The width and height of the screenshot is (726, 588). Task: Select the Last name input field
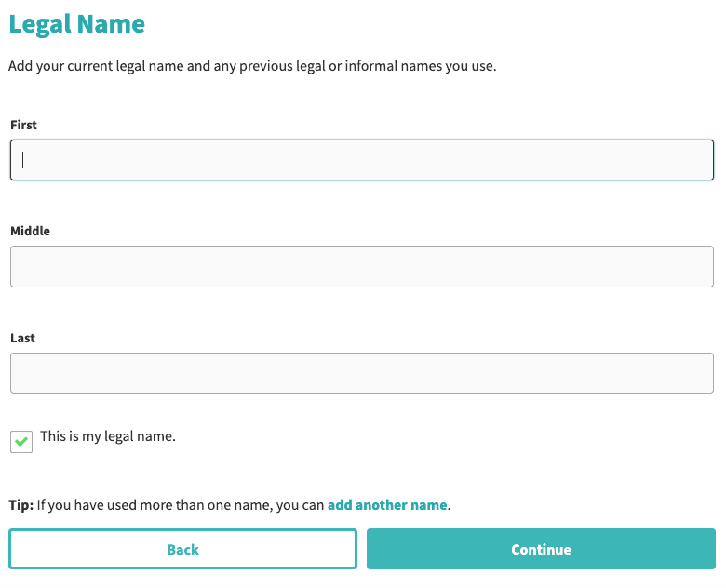click(x=361, y=373)
